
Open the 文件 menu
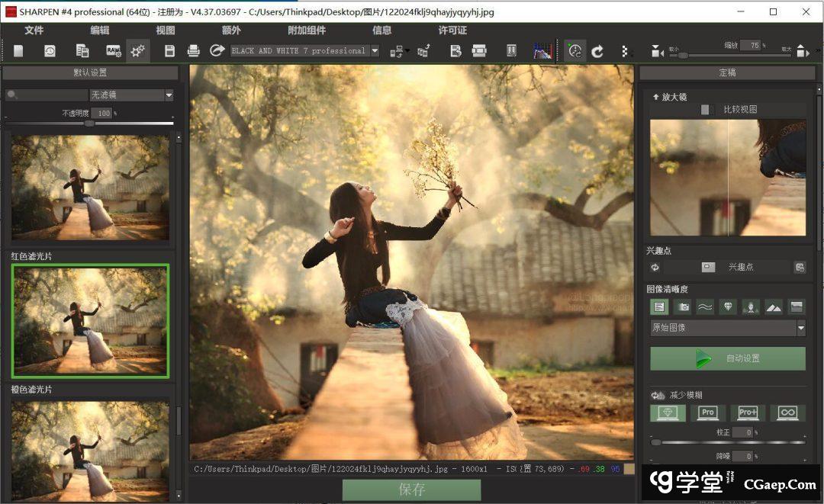tap(34, 30)
